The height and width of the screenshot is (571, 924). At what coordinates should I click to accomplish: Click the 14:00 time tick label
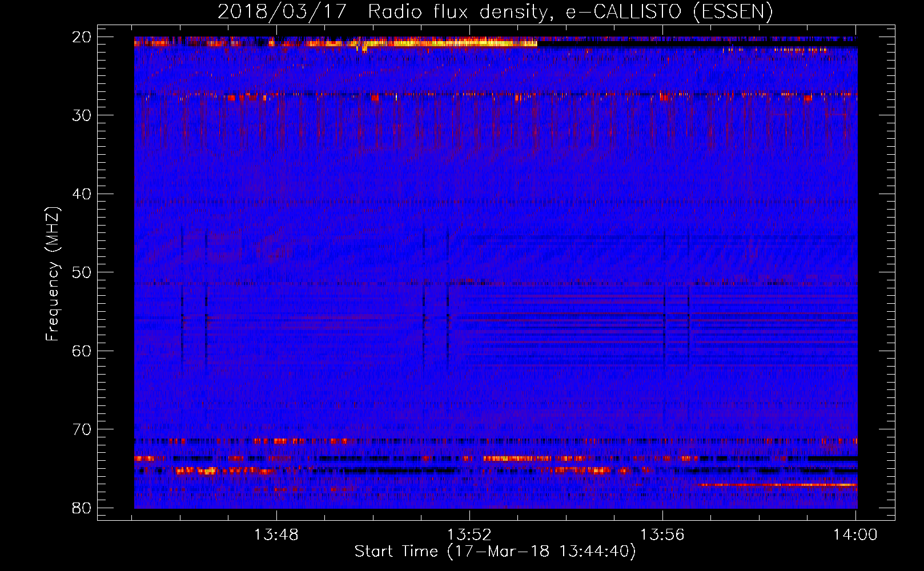(855, 535)
